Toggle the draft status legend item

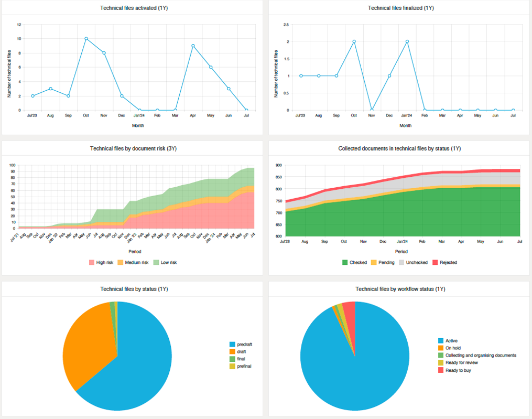point(242,351)
